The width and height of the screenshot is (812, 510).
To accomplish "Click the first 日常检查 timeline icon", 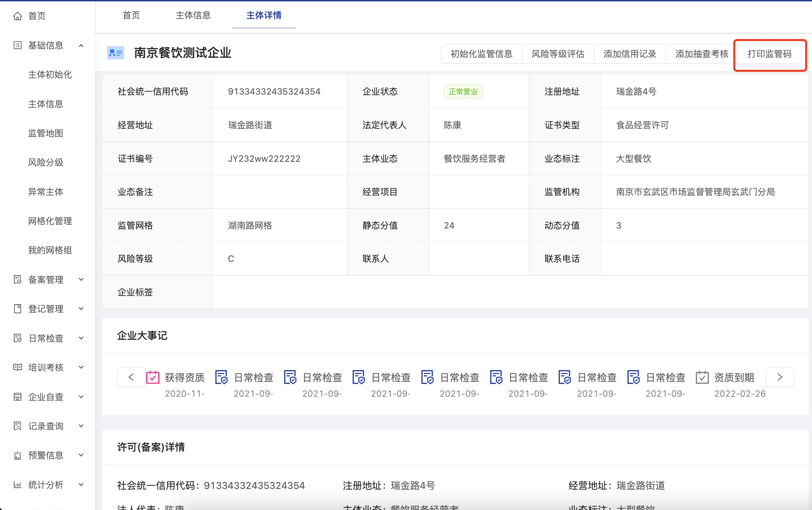I will click(222, 377).
